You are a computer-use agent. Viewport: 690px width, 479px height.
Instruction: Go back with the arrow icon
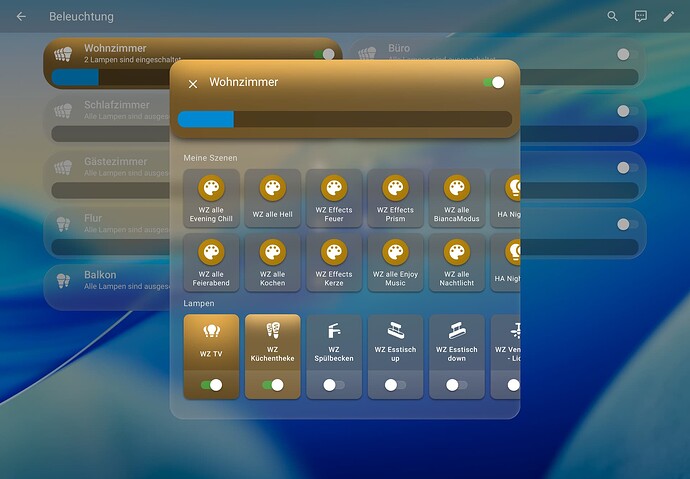21,16
